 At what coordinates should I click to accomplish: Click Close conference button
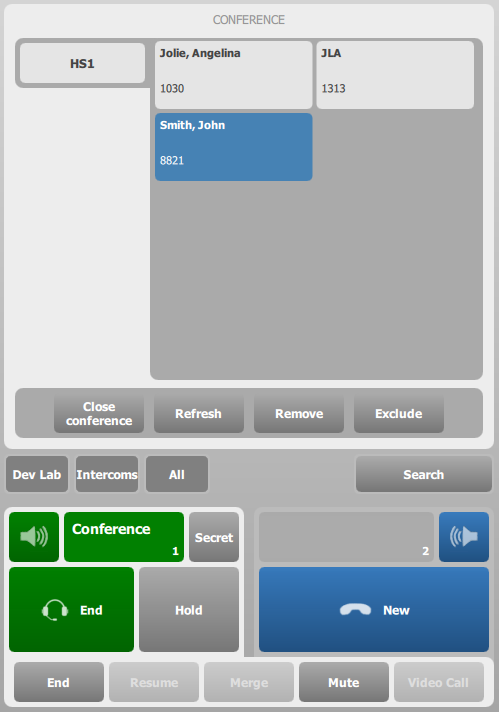coord(99,413)
